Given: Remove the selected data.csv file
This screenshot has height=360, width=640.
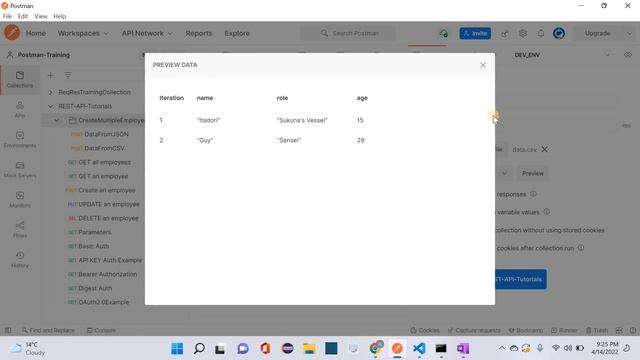Looking at the screenshot, I should click(x=544, y=149).
